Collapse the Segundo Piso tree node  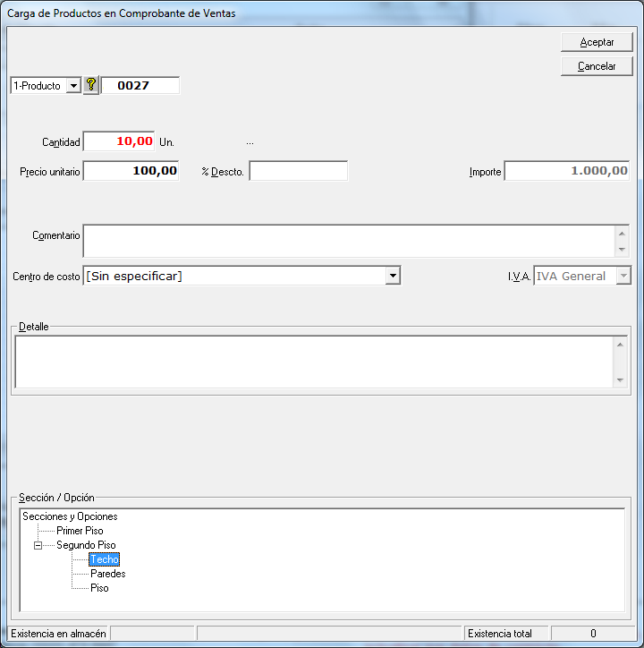tap(38, 545)
